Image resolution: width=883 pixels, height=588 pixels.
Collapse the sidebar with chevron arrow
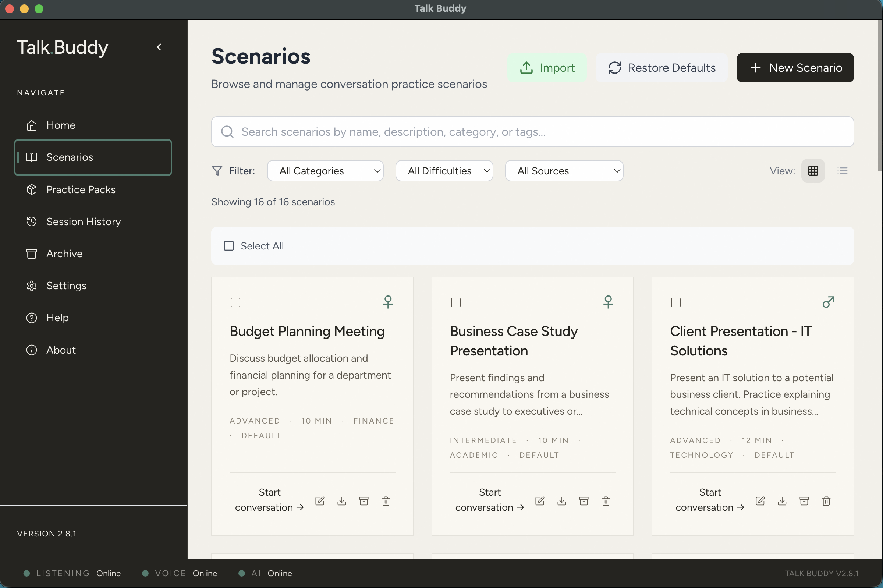pyautogui.click(x=159, y=47)
